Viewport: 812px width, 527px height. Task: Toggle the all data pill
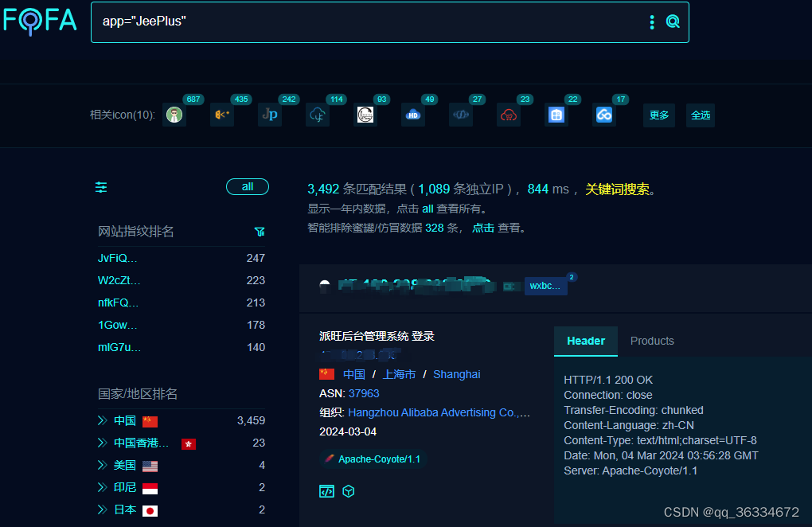coord(248,187)
